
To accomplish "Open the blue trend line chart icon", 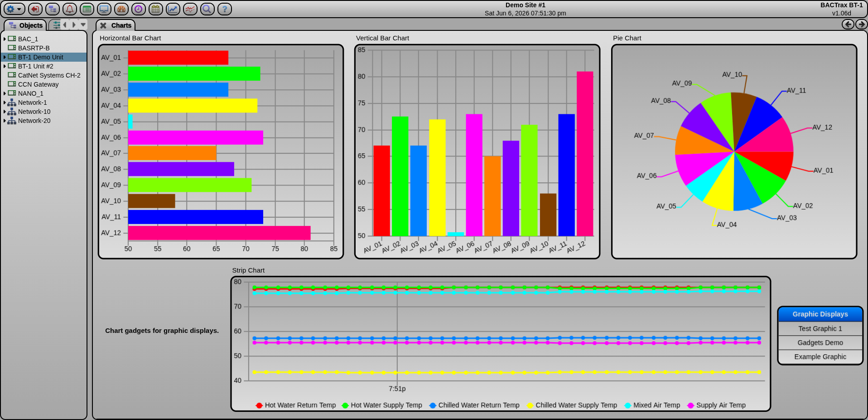I will point(173,9).
